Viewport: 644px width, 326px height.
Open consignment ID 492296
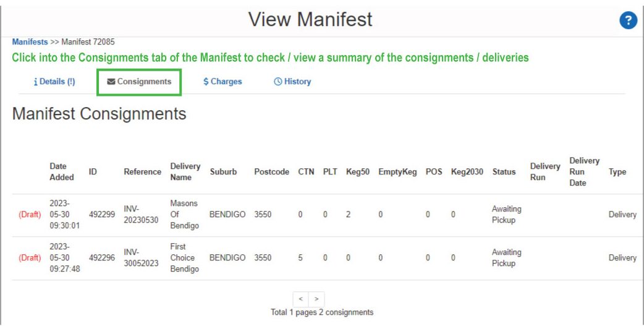pyautogui.click(x=101, y=258)
